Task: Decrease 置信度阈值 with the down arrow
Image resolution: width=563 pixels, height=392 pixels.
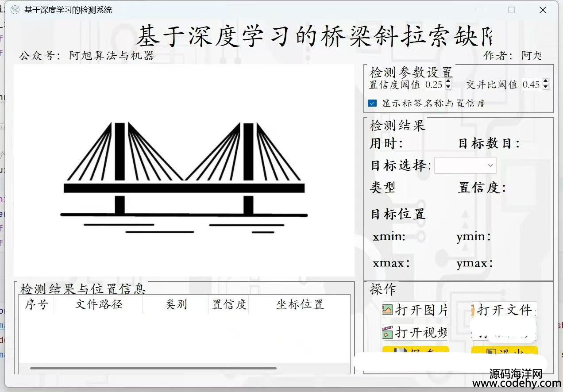Action: click(x=448, y=87)
